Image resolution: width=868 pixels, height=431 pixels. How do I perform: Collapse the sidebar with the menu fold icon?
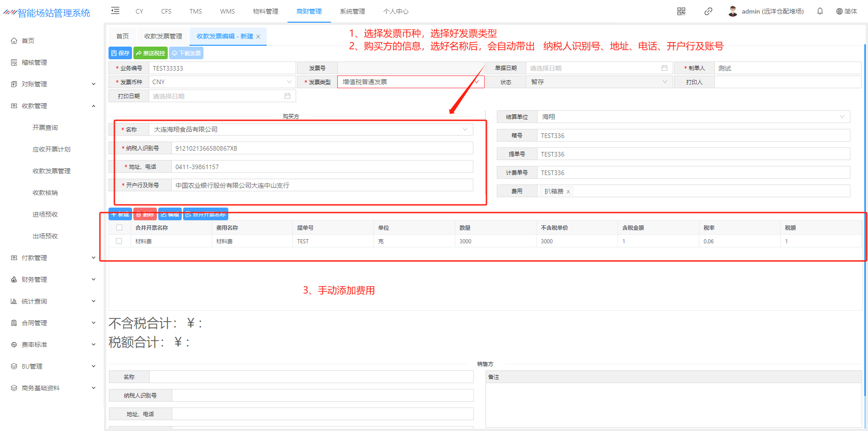(x=115, y=11)
